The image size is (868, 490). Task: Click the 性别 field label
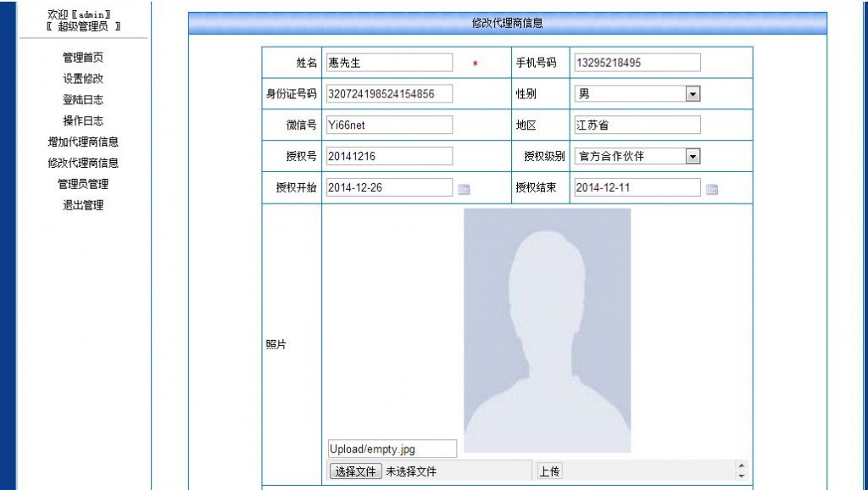coord(526,93)
